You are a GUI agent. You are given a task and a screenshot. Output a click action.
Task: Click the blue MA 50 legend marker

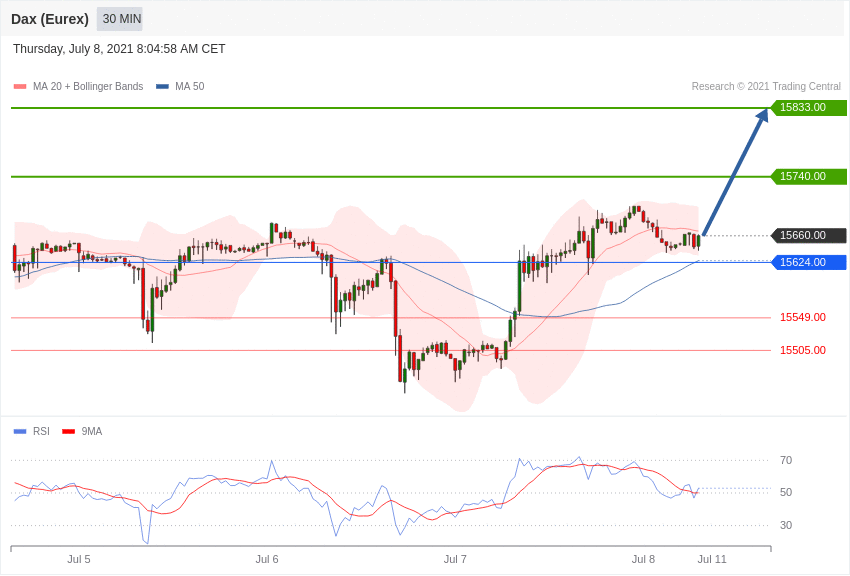162,87
